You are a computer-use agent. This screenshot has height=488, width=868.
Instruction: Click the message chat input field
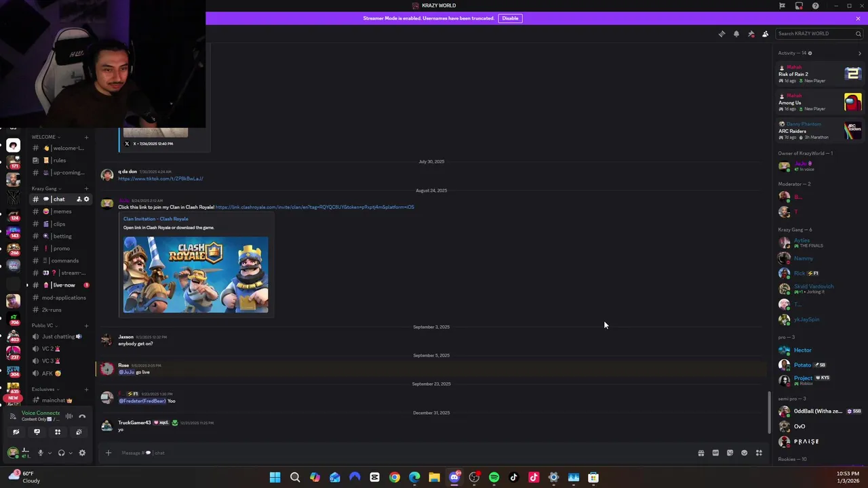403,453
